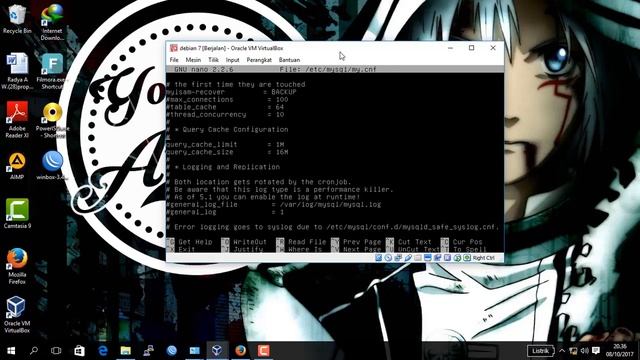Click the 'myisam-recover = BACKUP' line
The image size is (640, 360).
(x=231, y=92)
